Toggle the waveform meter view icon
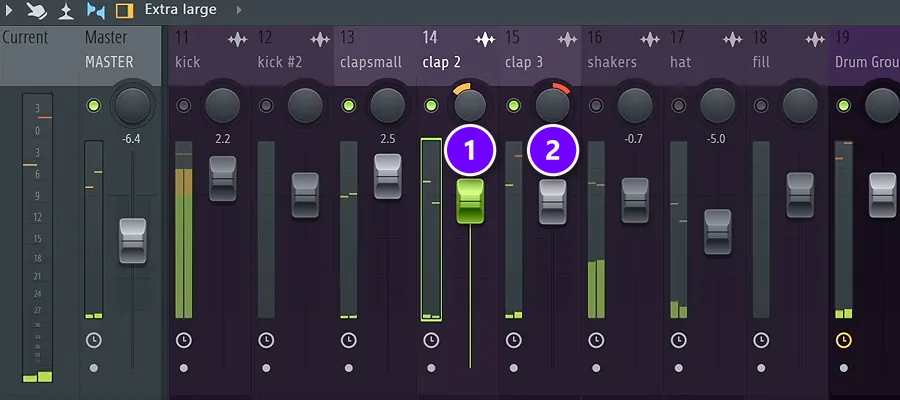900x400 pixels. (x=67, y=10)
